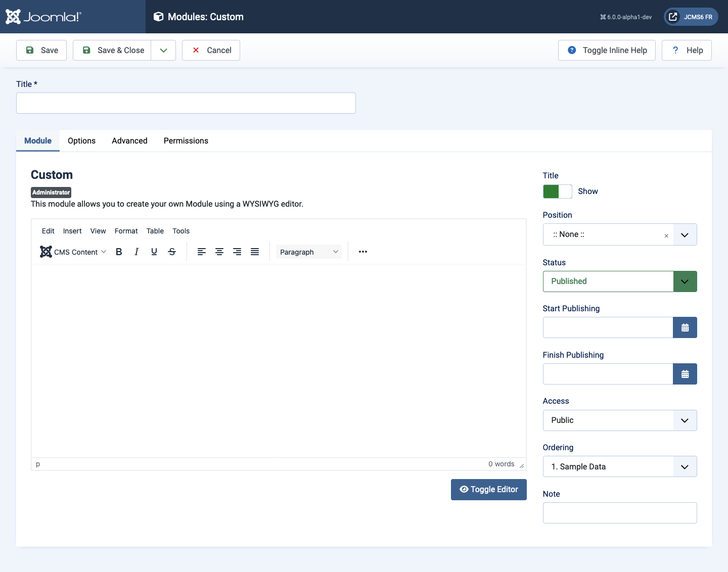Image resolution: width=728 pixels, height=572 pixels.
Task: Click inside the WYSIWYG editor content area
Action: [x=279, y=361]
